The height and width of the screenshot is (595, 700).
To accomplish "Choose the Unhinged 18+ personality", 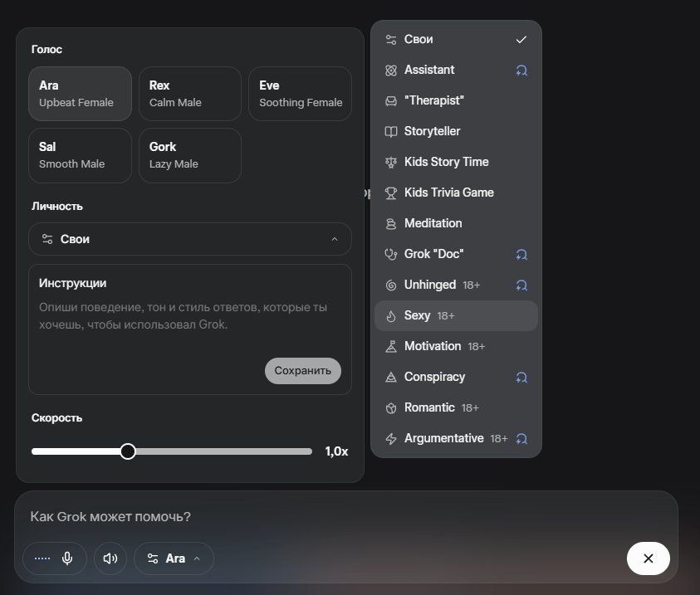I will click(x=456, y=285).
